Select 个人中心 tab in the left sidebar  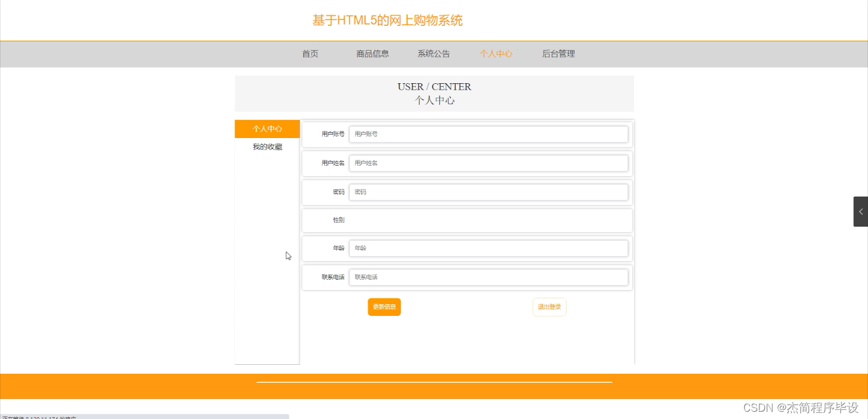click(267, 129)
